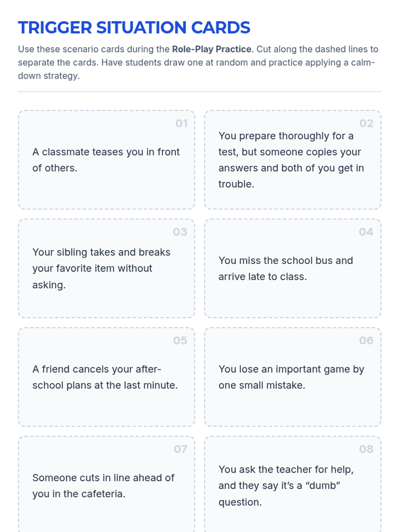Select the classmate teases you card text
Image resolution: width=399 pixels, height=532 pixels.
click(106, 160)
